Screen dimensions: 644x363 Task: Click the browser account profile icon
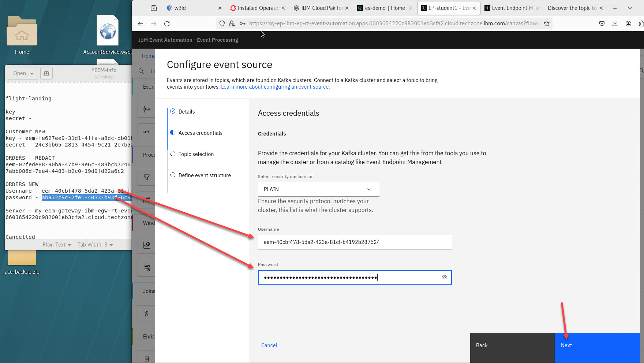pyautogui.click(x=628, y=24)
